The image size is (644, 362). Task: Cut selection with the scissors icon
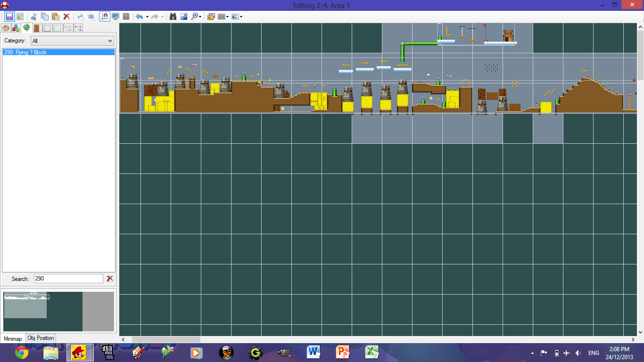point(34,16)
